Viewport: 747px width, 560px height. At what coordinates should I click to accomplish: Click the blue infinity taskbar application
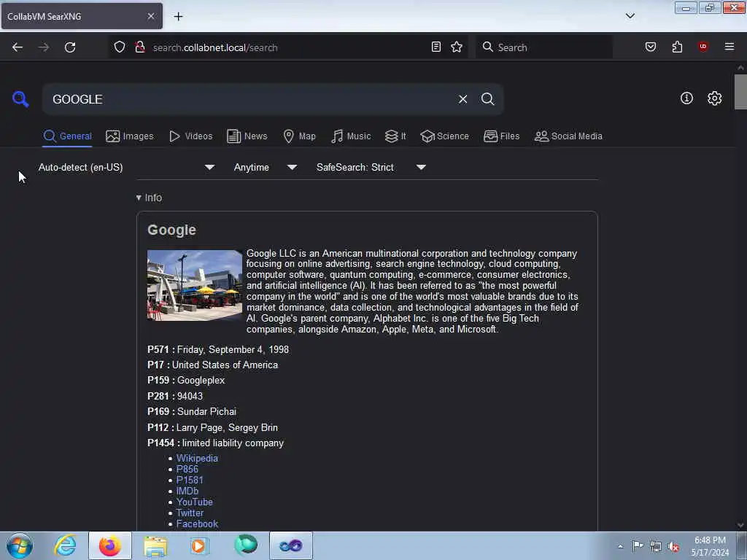coord(290,545)
